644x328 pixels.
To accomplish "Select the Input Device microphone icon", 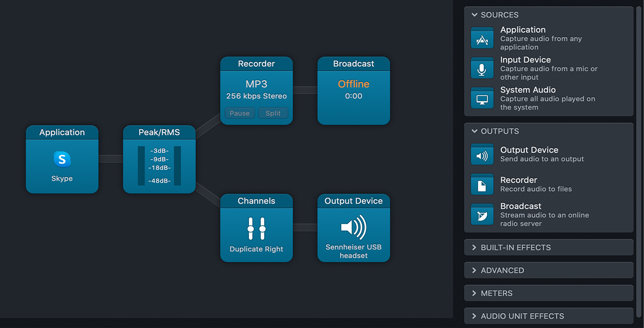I will [x=482, y=68].
